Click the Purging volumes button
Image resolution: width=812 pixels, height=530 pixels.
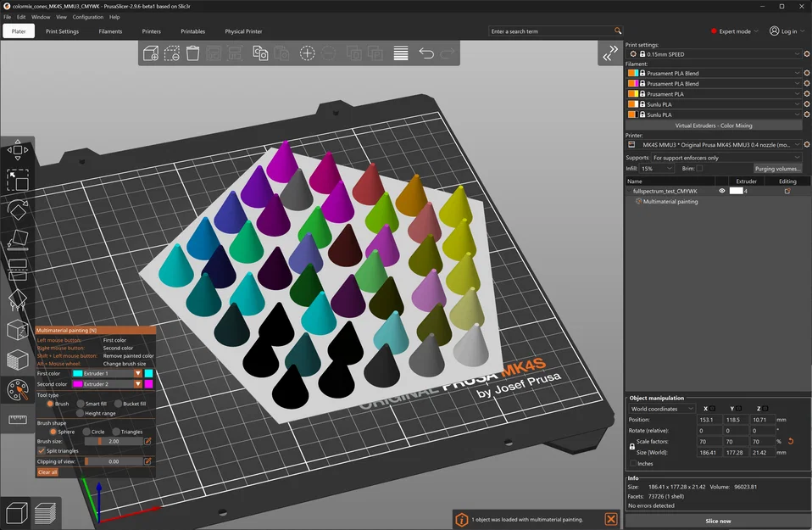(x=777, y=169)
